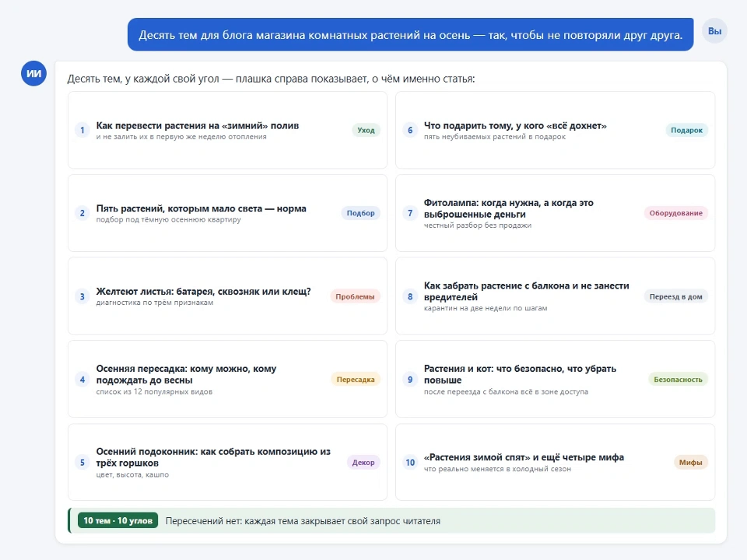This screenshot has width=747, height=560.
Task: Click the Подбор tag
Action: click(360, 213)
